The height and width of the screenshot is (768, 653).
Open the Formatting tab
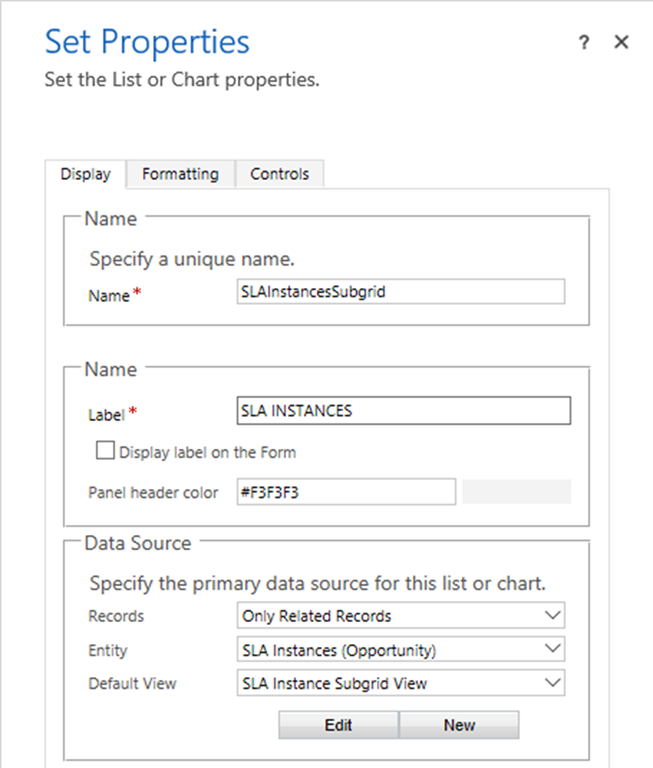pyautogui.click(x=180, y=174)
